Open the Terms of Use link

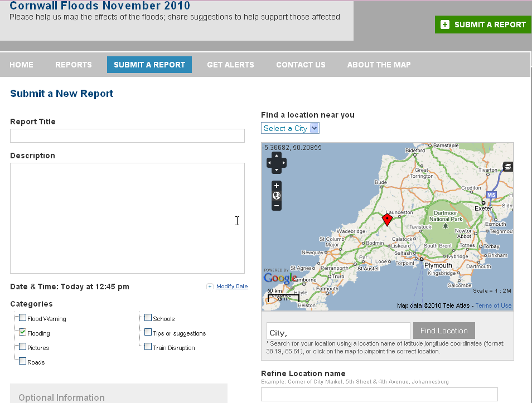(x=493, y=305)
